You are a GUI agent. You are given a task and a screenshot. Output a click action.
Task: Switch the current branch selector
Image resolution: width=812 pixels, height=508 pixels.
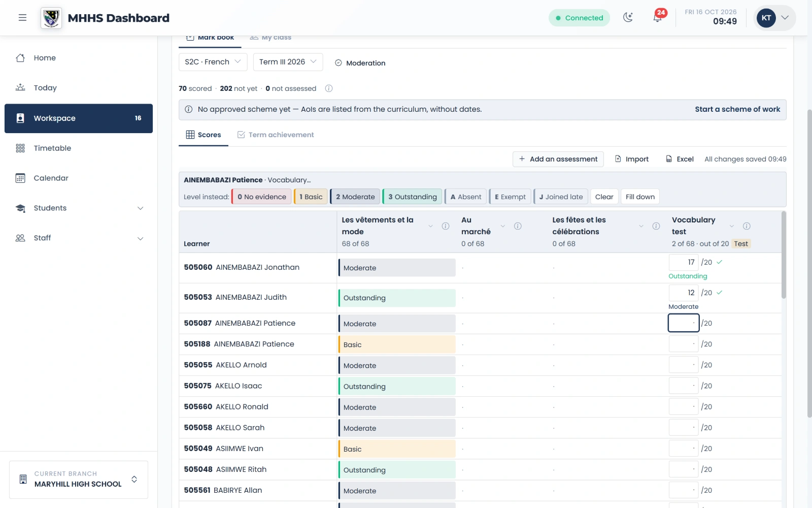[x=79, y=480]
